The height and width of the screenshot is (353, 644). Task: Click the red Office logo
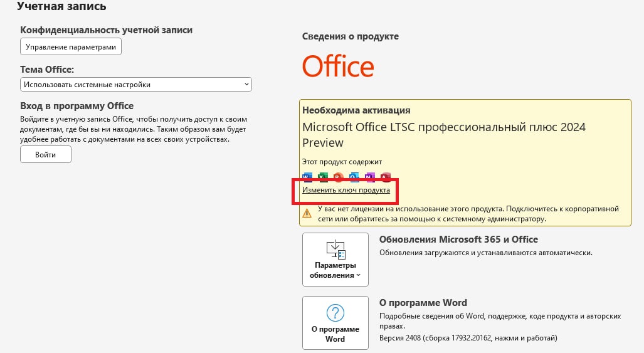(x=338, y=66)
